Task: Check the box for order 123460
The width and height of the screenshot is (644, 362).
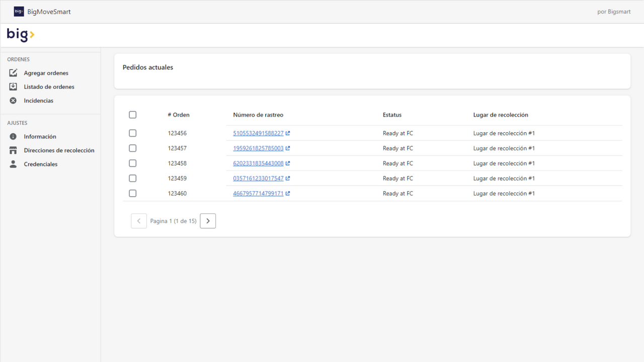Action: pyautogui.click(x=133, y=194)
